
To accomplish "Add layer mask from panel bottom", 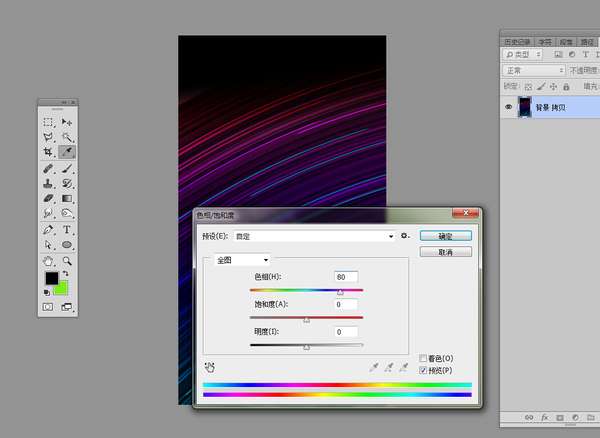I will 560,417.
